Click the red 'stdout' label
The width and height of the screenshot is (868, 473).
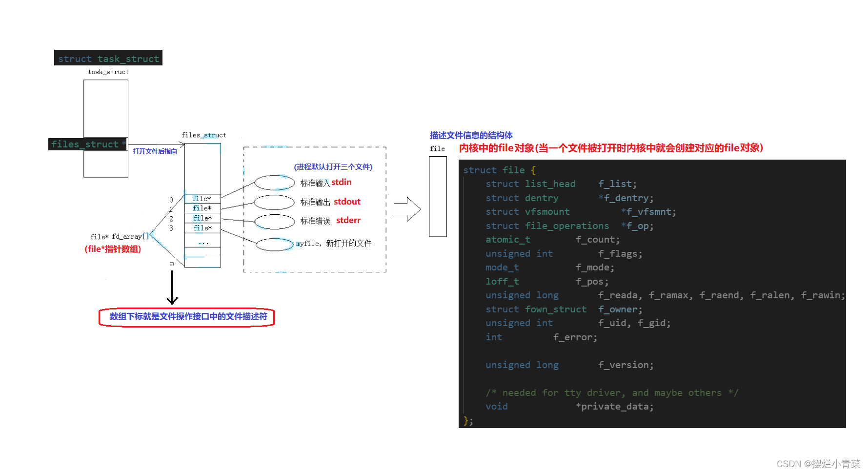(347, 202)
